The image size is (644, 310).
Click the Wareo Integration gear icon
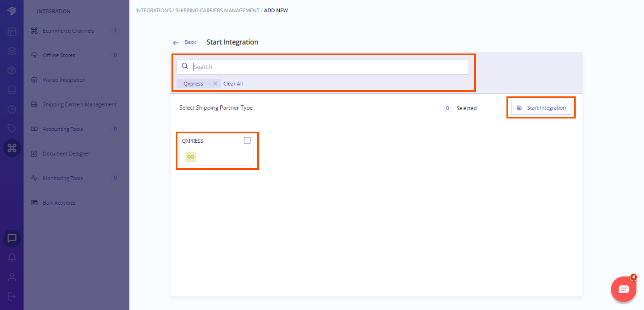click(x=34, y=80)
